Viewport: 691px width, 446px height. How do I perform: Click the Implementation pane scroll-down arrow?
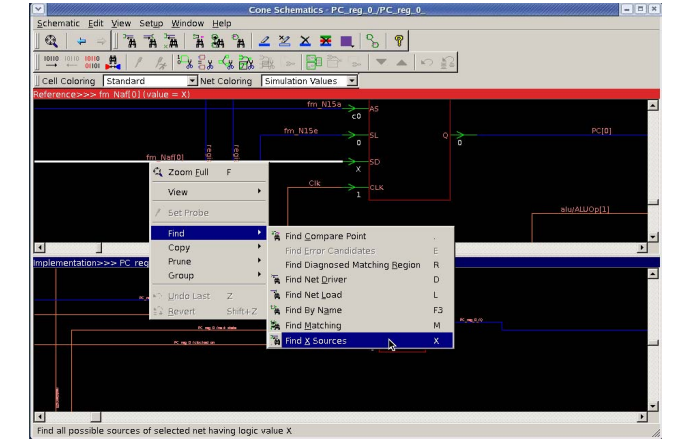[x=653, y=406]
